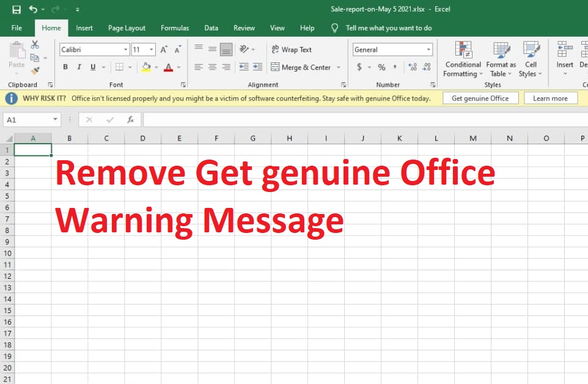Click Tell me what you want to do
Image resolution: width=588 pixels, height=384 pixels.
coord(389,28)
